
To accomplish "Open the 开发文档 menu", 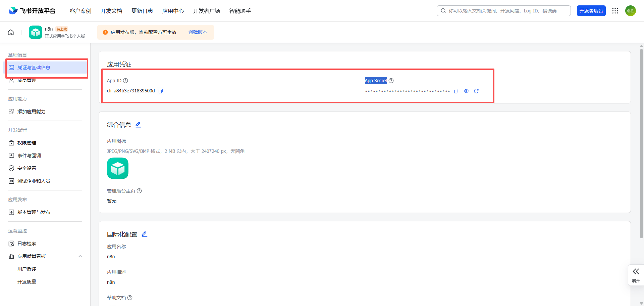I will pyautogui.click(x=111, y=11).
